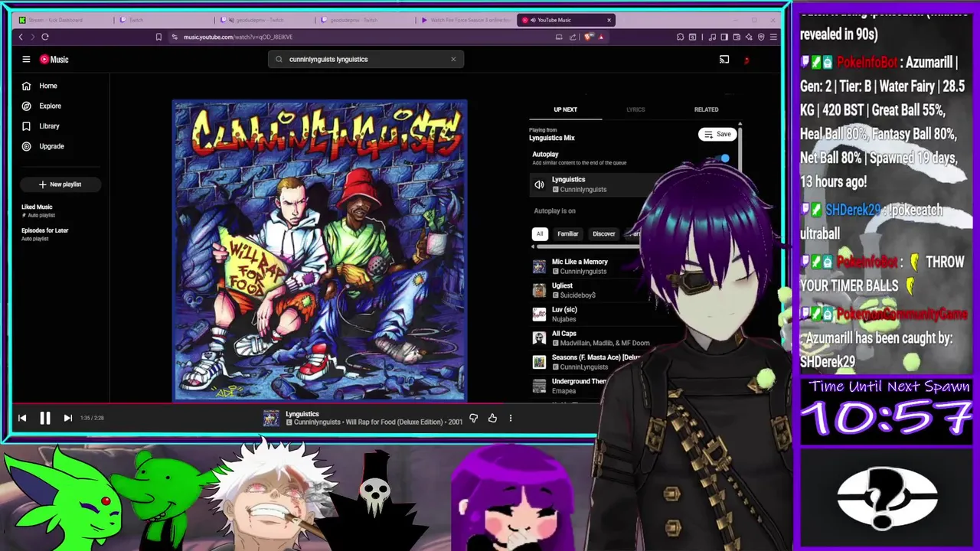Open the Episodes for Later playlist
This screenshot has width=980, height=551.
click(44, 233)
